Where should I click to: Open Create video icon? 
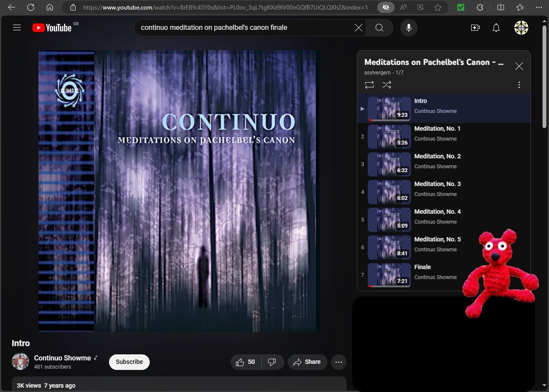(475, 28)
